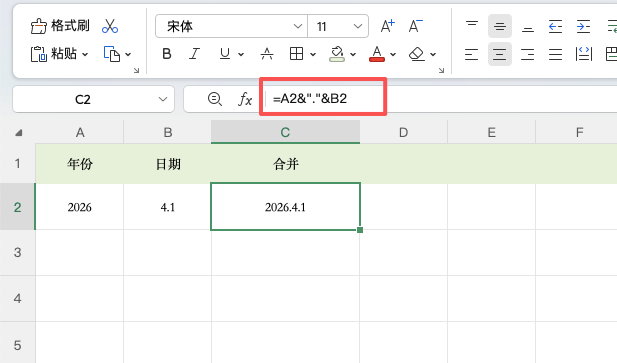
Task: Align text right
Action: [527, 54]
